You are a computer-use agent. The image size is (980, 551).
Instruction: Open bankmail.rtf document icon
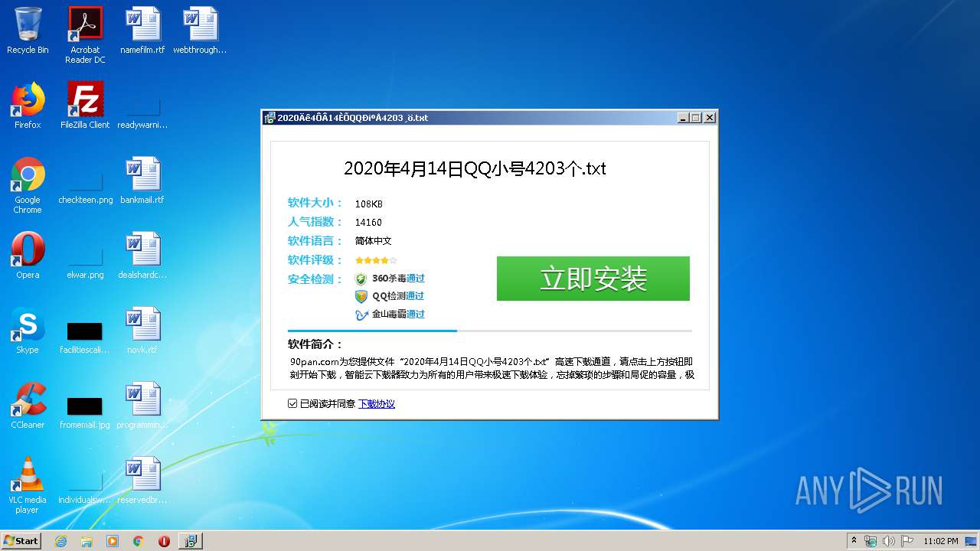[x=142, y=181]
